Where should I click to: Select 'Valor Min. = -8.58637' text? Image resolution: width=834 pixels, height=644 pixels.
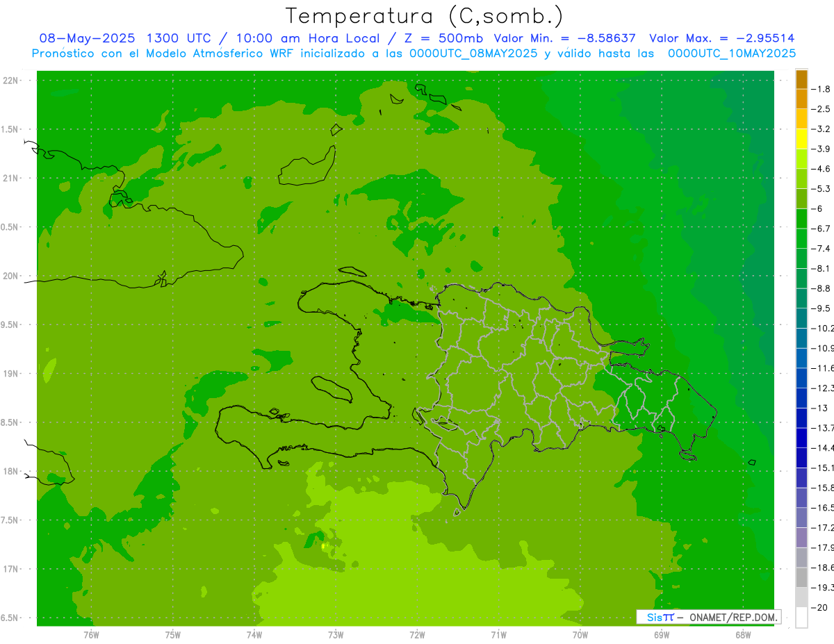[564, 38]
